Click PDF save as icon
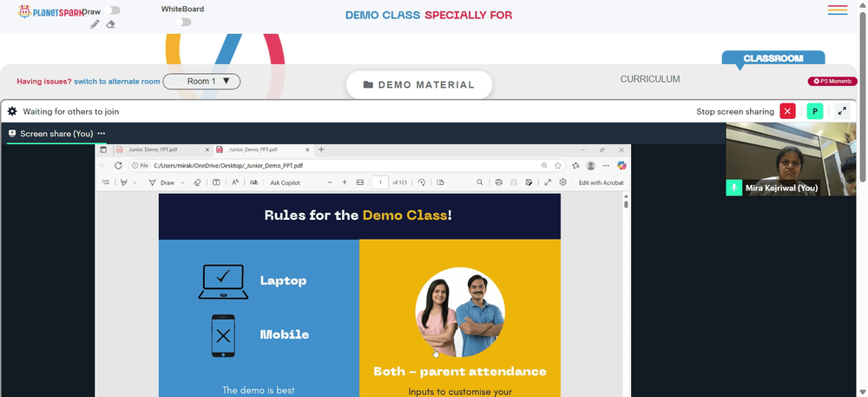 coord(529,182)
